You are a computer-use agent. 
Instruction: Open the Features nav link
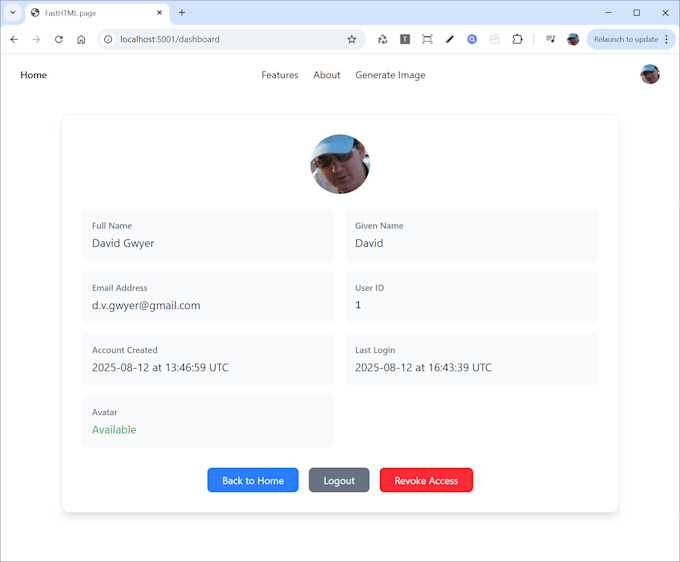[x=280, y=75]
